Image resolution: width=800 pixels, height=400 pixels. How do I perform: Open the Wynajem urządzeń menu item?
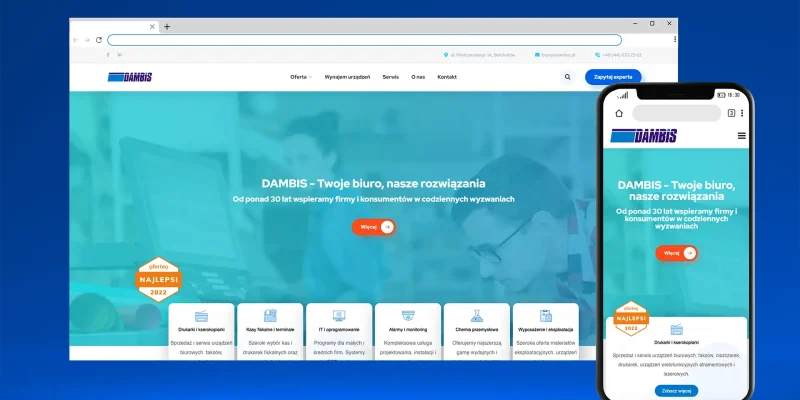tap(347, 77)
